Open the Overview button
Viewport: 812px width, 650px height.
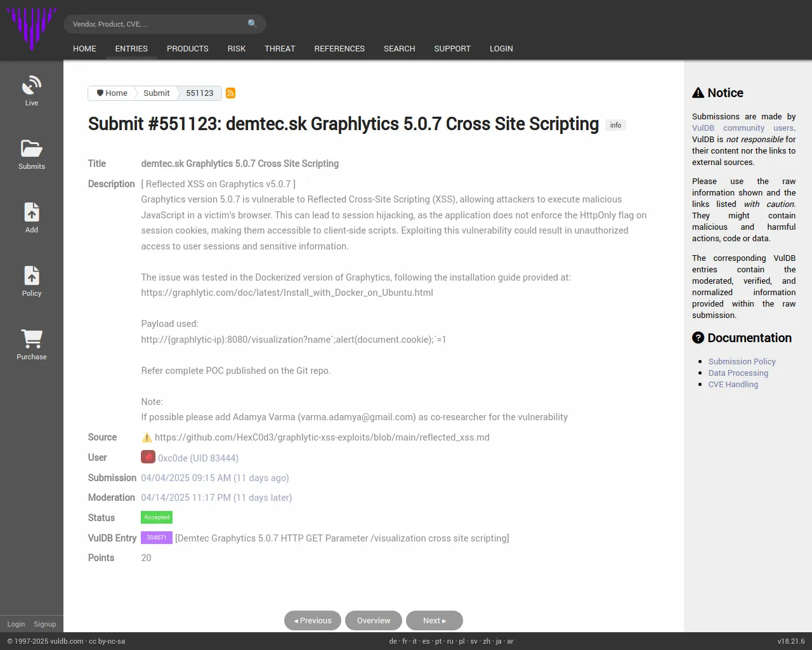(374, 621)
